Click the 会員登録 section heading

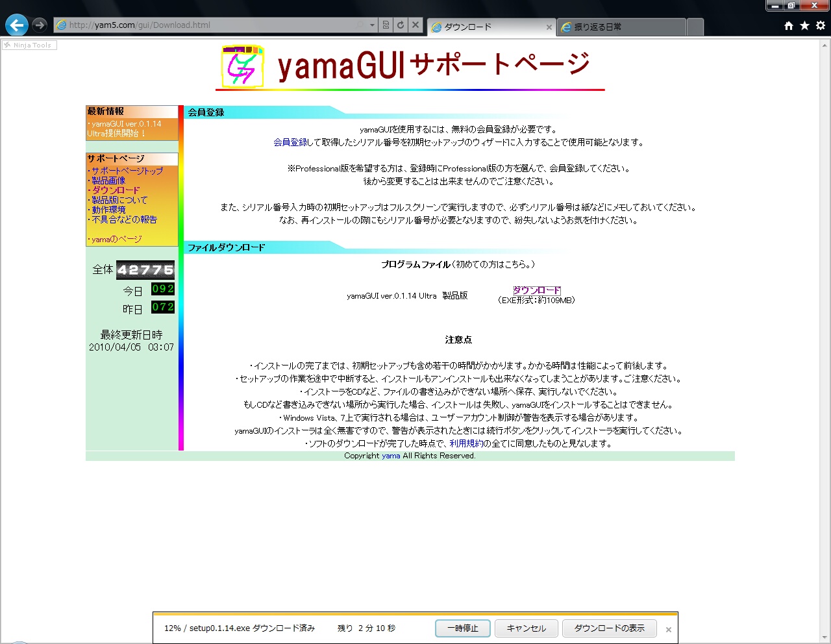(x=206, y=112)
